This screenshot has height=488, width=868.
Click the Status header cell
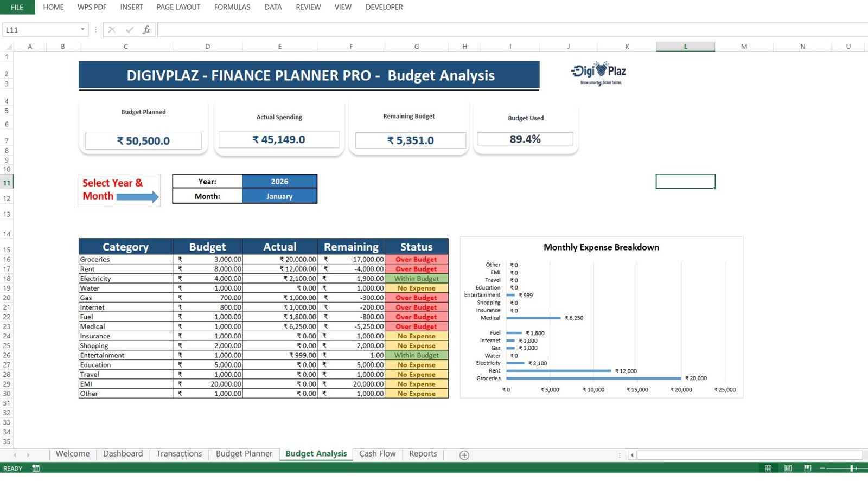click(x=417, y=247)
